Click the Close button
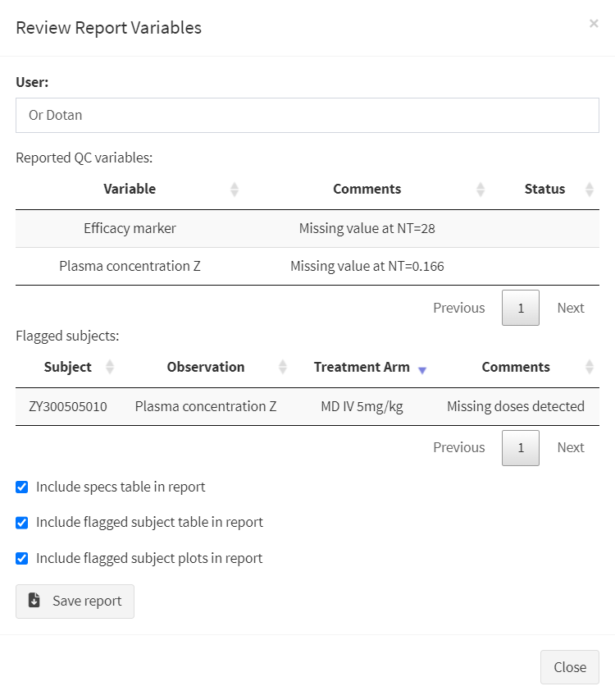Screen dimensions: 615x700 click(x=570, y=667)
